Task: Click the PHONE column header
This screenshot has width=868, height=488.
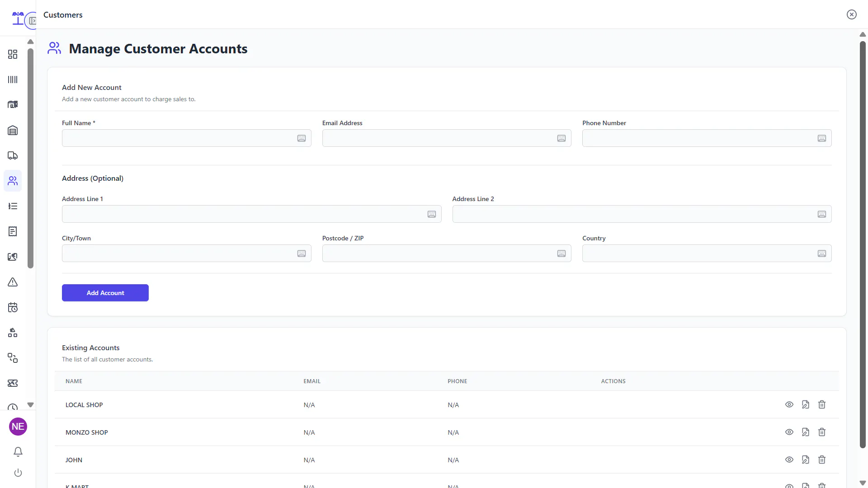Action: point(458,381)
